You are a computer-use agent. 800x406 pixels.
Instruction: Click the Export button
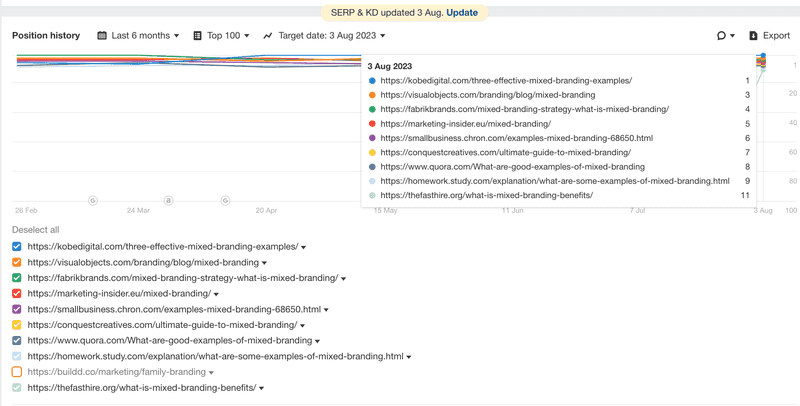point(769,36)
